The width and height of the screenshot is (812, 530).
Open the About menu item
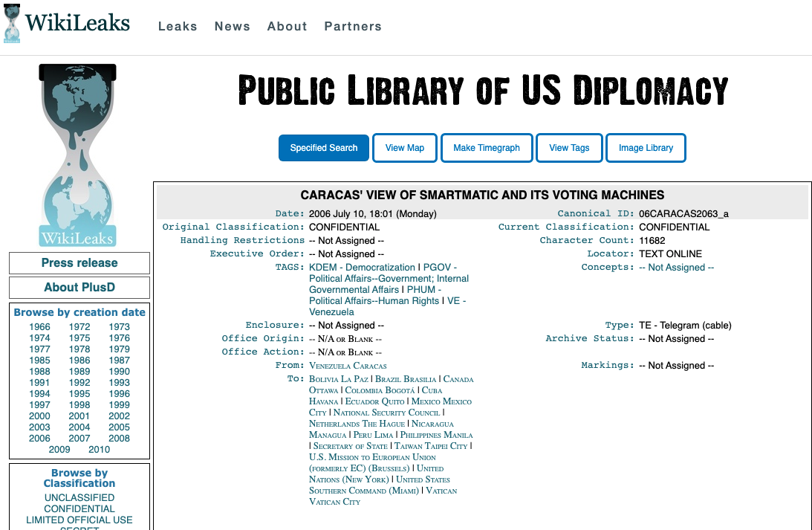[287, 27]
